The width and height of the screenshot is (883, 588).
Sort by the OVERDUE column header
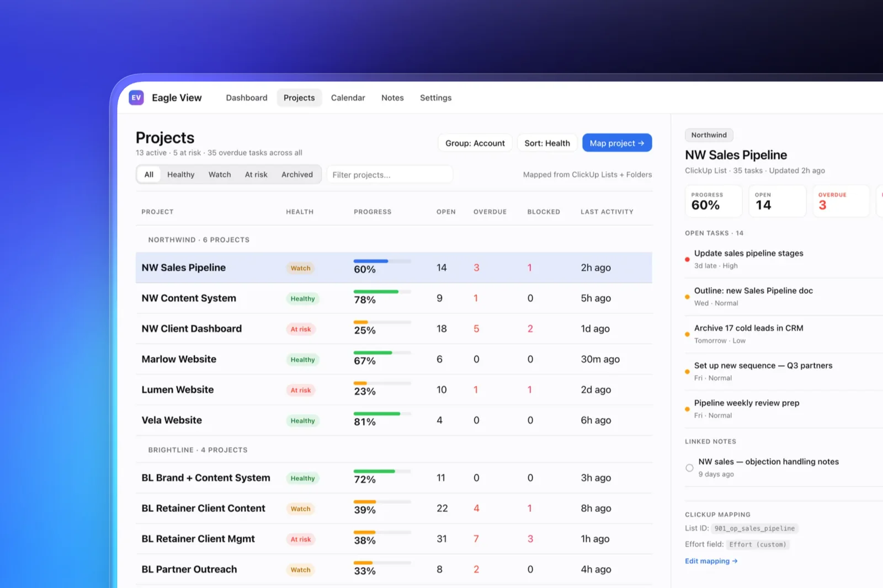coord(490,212)
